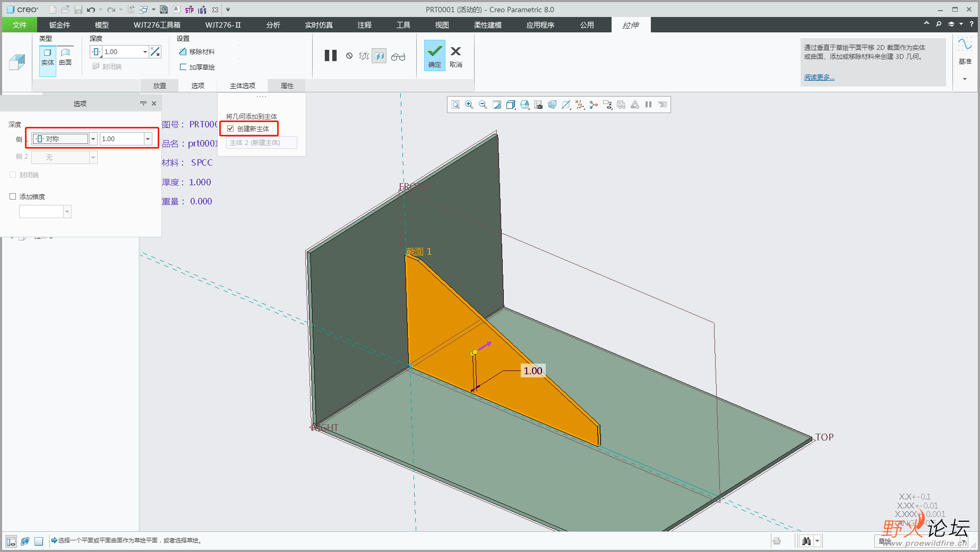Viewport: 980px width, 552px height.
Task: Create a new file from quick access toolbar
Action: click(53, 10)
